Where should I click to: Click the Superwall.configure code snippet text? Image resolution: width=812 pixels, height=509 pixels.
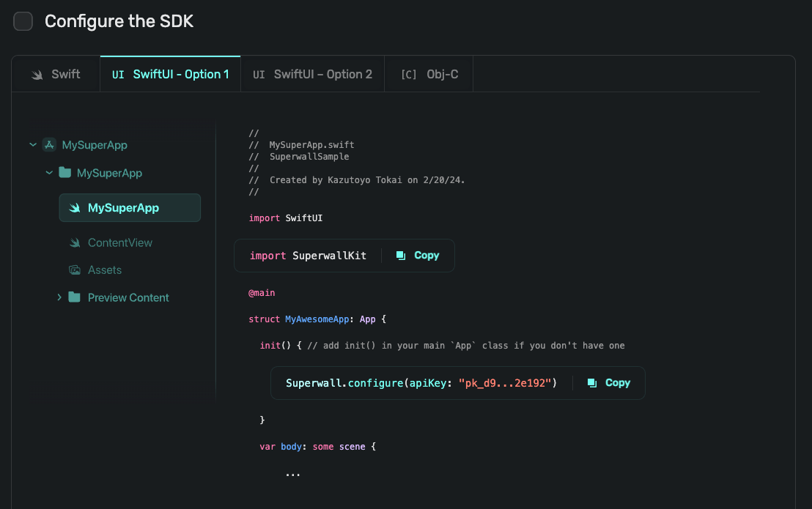point(421,383)
